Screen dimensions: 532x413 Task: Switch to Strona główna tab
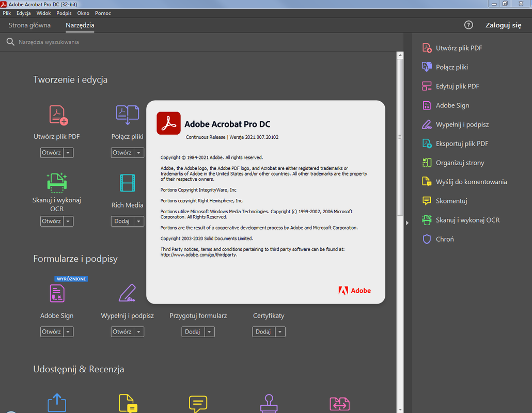click(29, 25)
